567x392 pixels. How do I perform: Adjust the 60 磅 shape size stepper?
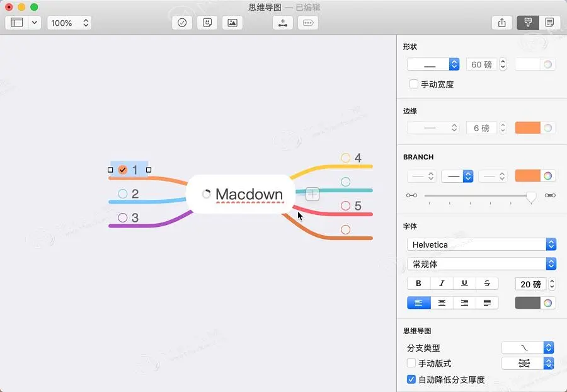[503, 64]
